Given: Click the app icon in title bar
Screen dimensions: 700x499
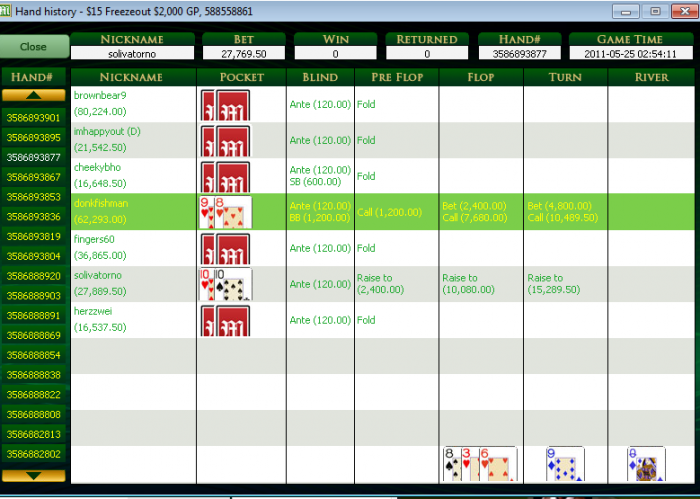Looking at the screenshot, I should point(5,11).
